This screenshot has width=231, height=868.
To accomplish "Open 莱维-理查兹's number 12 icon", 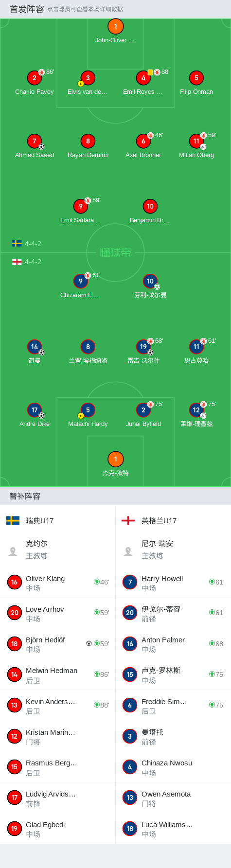I will tap(196, 410).
